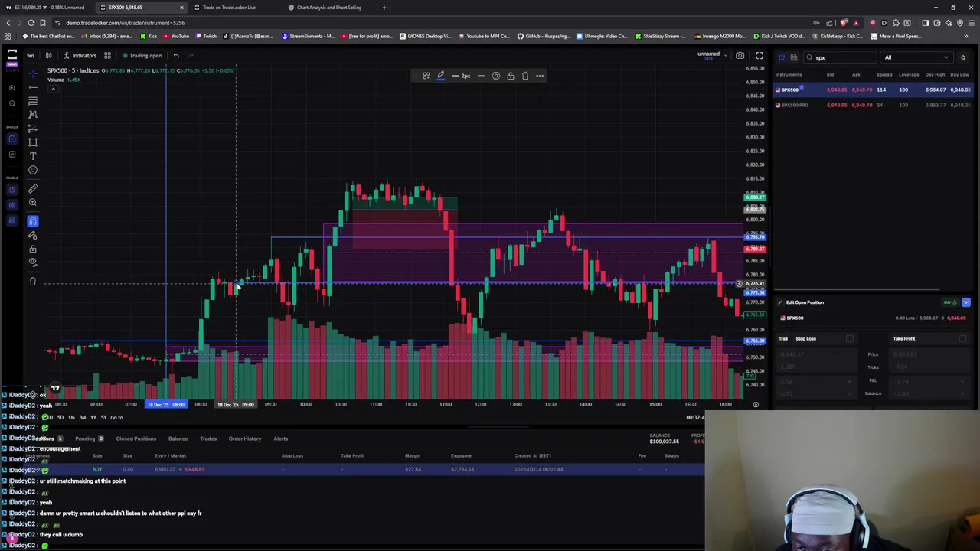
Task: Open drawing line color pencil option
Action: [x=441, y=76]
